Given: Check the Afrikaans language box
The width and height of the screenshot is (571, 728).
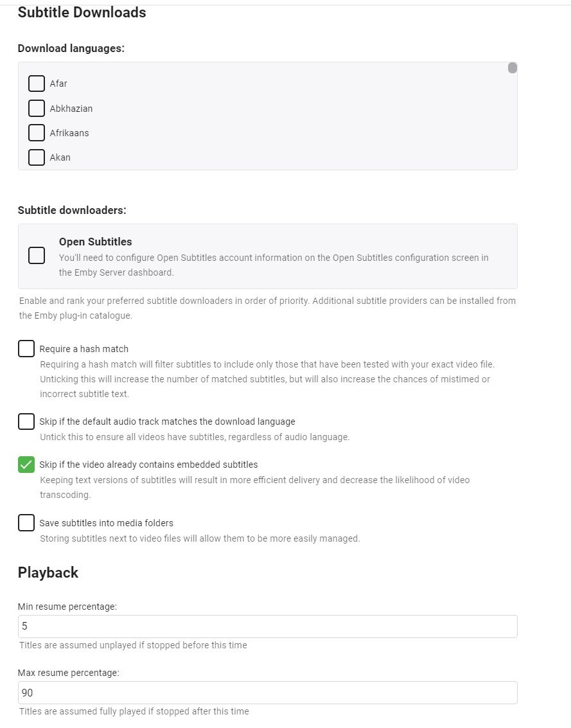Looking at the screenshot, I should (37, 133).
